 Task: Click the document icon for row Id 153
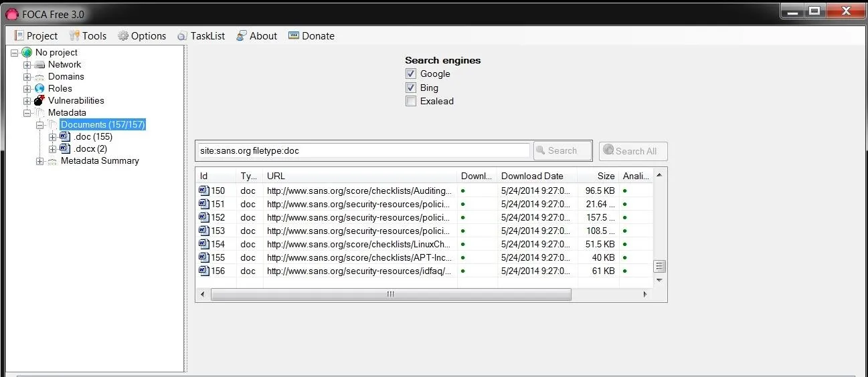pos(204,231)
